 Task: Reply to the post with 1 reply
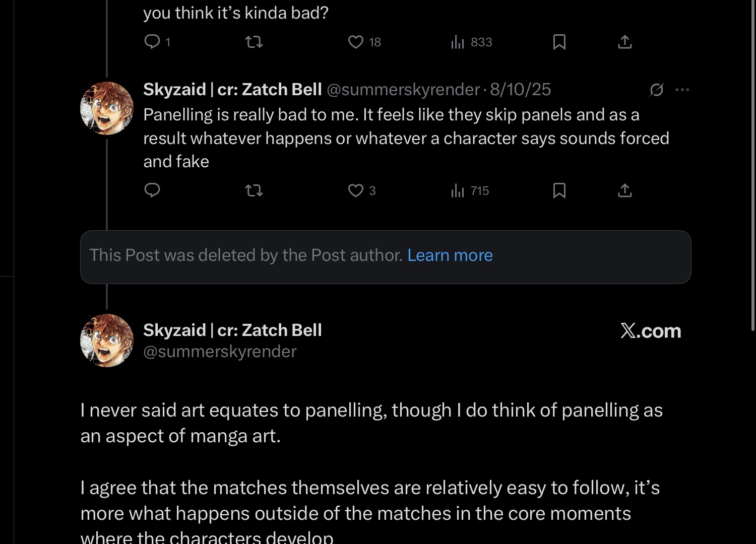152,42
